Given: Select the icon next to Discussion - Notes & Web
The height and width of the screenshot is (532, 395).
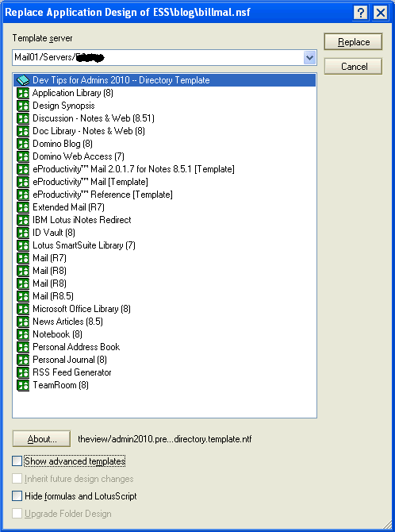Looking at the screenshot, I should coord(23,118).
